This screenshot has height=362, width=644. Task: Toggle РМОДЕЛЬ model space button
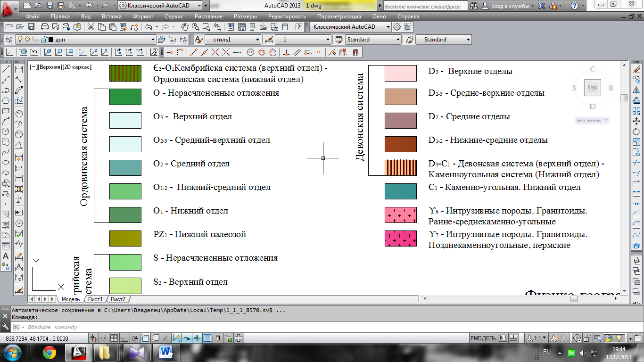point(483,338)
